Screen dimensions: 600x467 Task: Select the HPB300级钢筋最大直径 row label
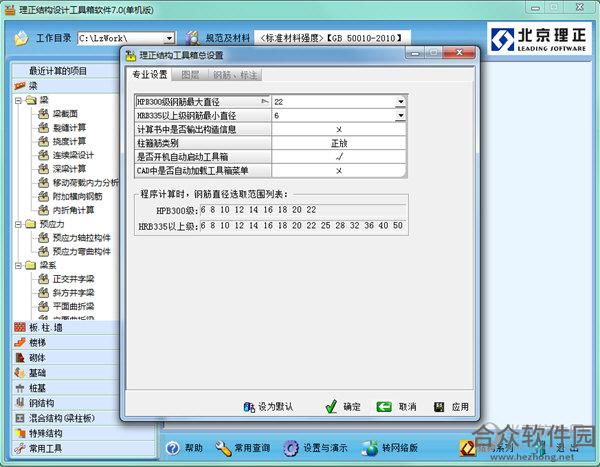[203, 102]
